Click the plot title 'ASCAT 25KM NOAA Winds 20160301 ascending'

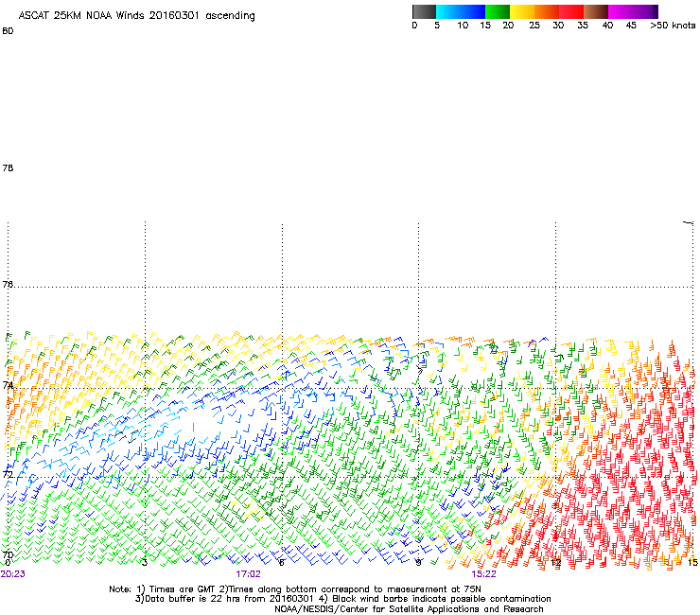(x=136, y=16)
